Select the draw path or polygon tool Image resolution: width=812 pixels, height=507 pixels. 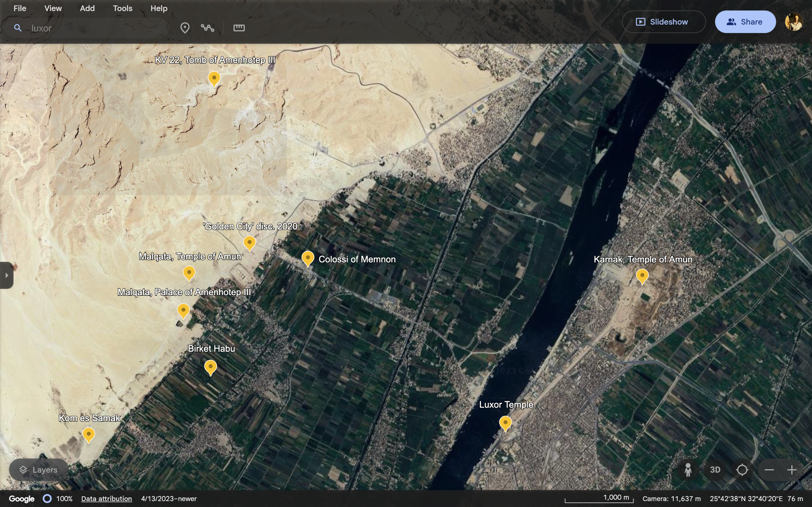[x=207, y=28]
